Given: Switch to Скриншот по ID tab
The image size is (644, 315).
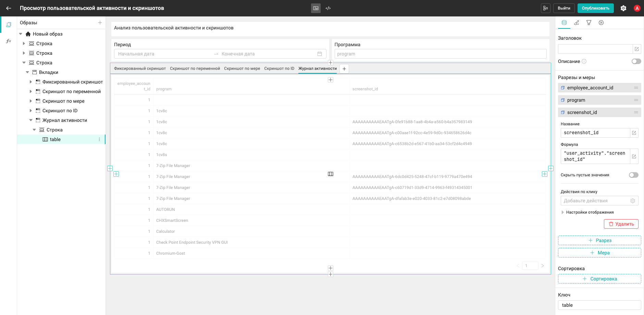Looking at the screenshot, I should click(279, 68).
